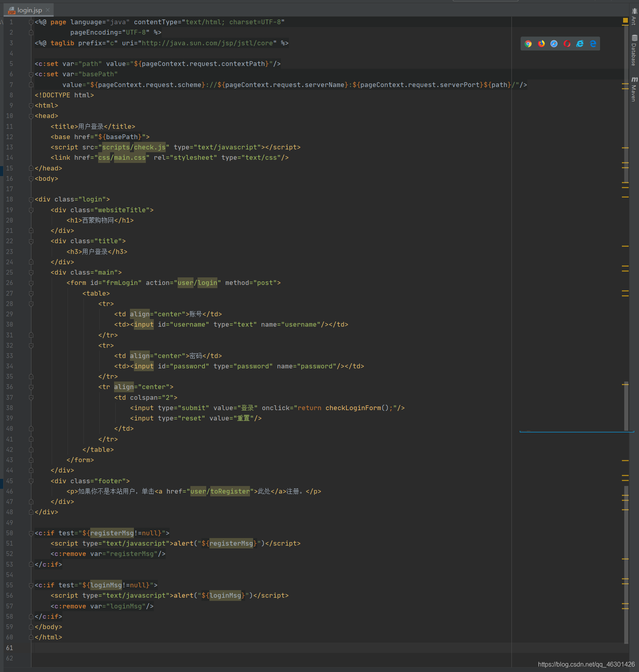Click the frmLogin form id value
Viewport: 639px width, 672px height.
pyautogui.click(x=122, y=283)
